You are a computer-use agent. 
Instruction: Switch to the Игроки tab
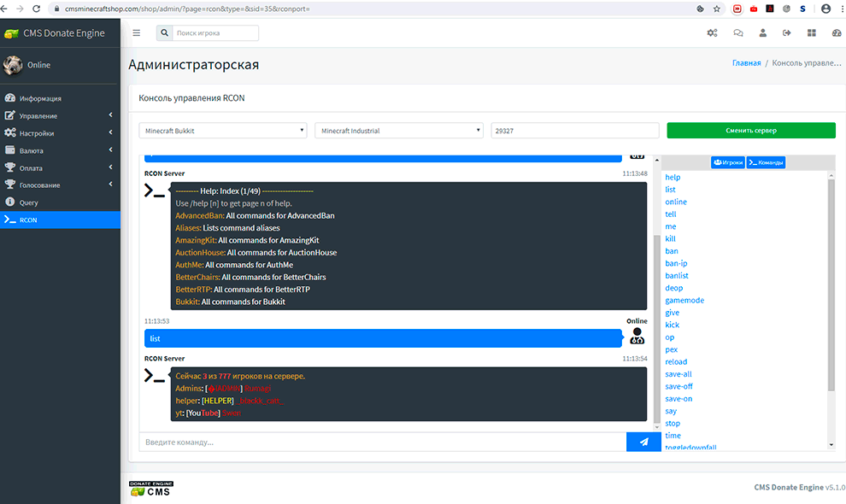(x=727, y=162)
